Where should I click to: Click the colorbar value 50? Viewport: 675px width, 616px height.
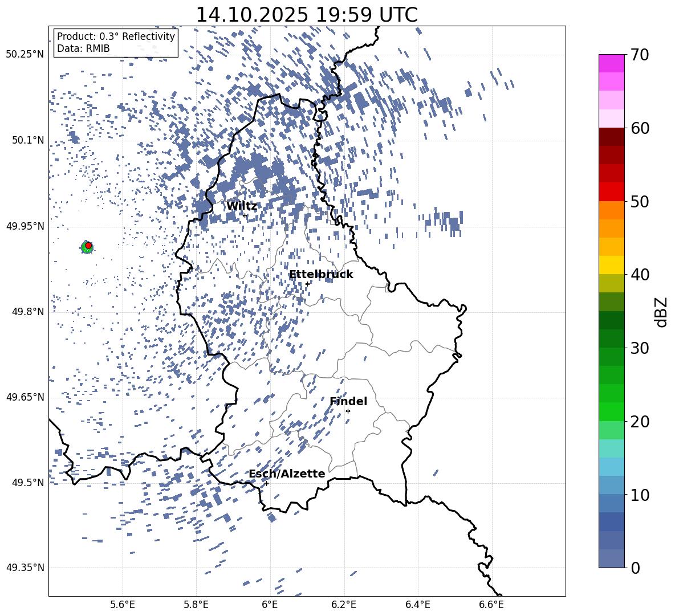(x=640, y=201)
